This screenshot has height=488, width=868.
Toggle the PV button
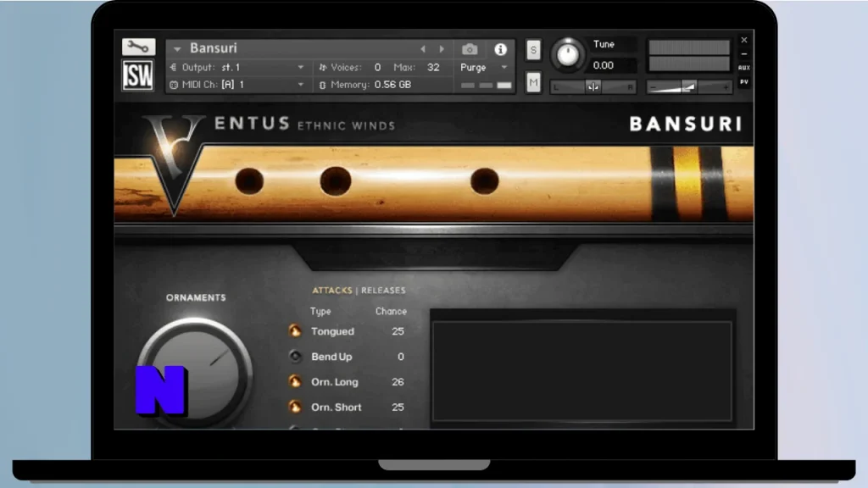pos(744,82)
